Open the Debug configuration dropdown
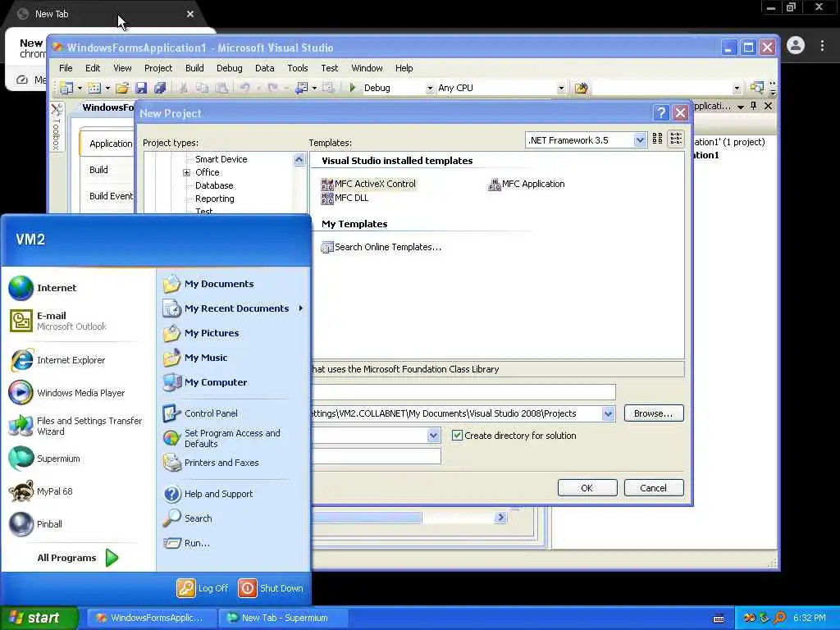This screenshot has width=840, height=630. click(x=430, y=88)
